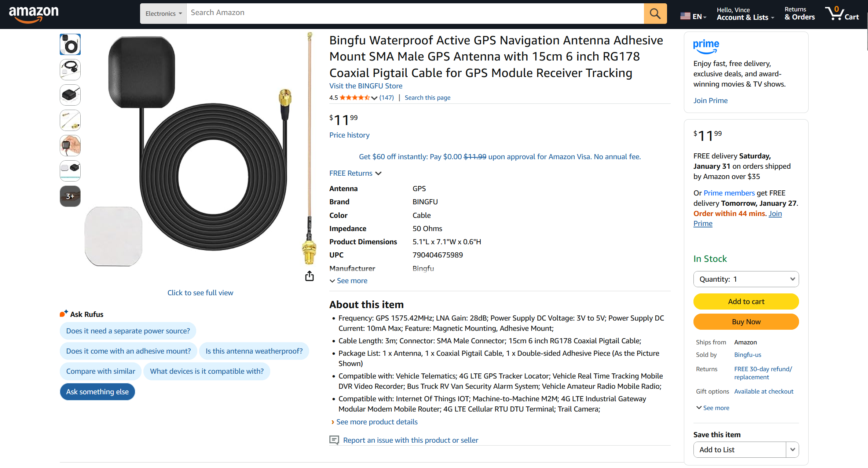
Task: Click the prime logo in sidebar
Action: point(706,46)
